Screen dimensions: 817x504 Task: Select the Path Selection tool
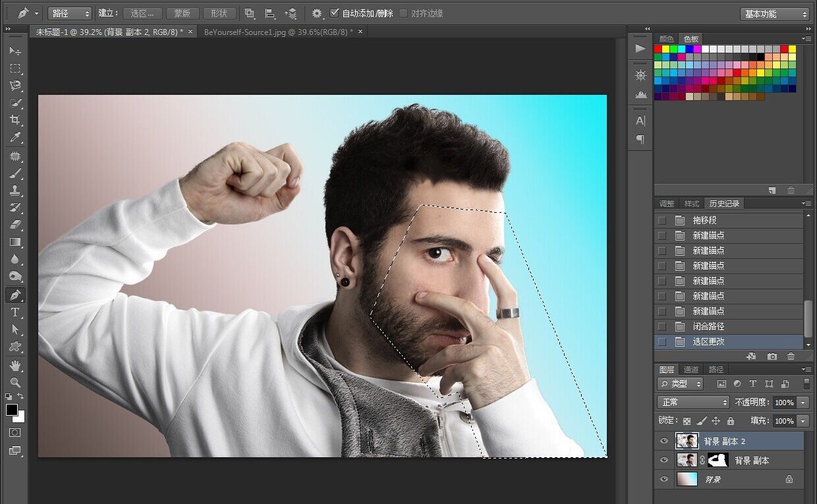coord(15,329)
